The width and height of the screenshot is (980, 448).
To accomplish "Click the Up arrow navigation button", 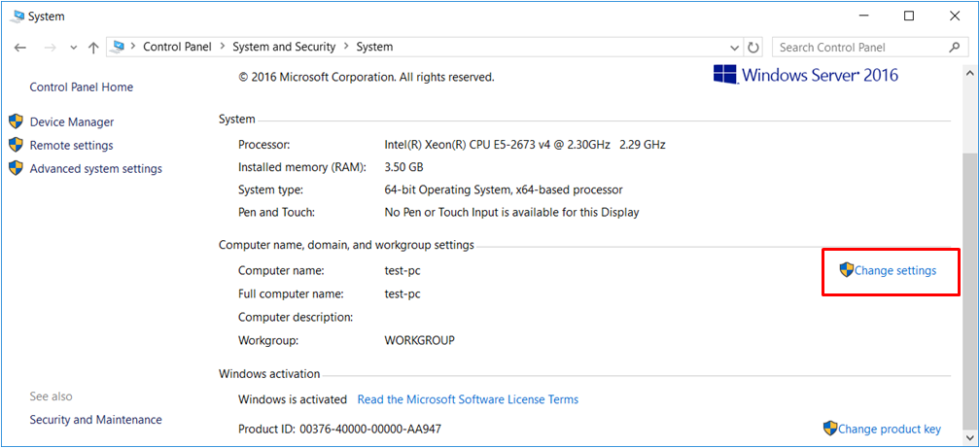I will (93, 47).
